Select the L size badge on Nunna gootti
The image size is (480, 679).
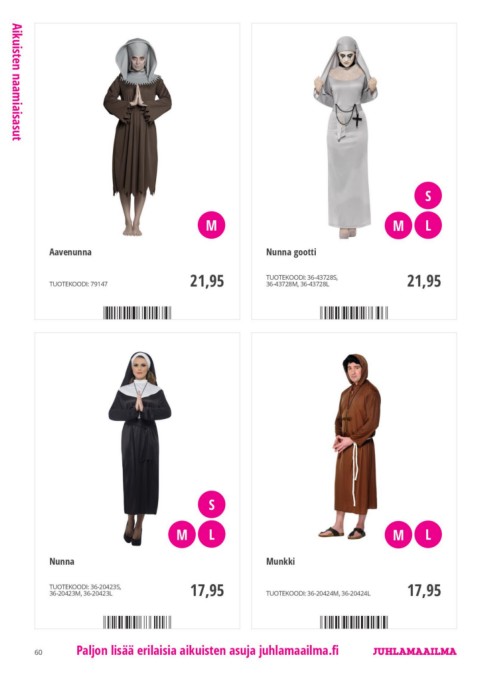(428, 225)
